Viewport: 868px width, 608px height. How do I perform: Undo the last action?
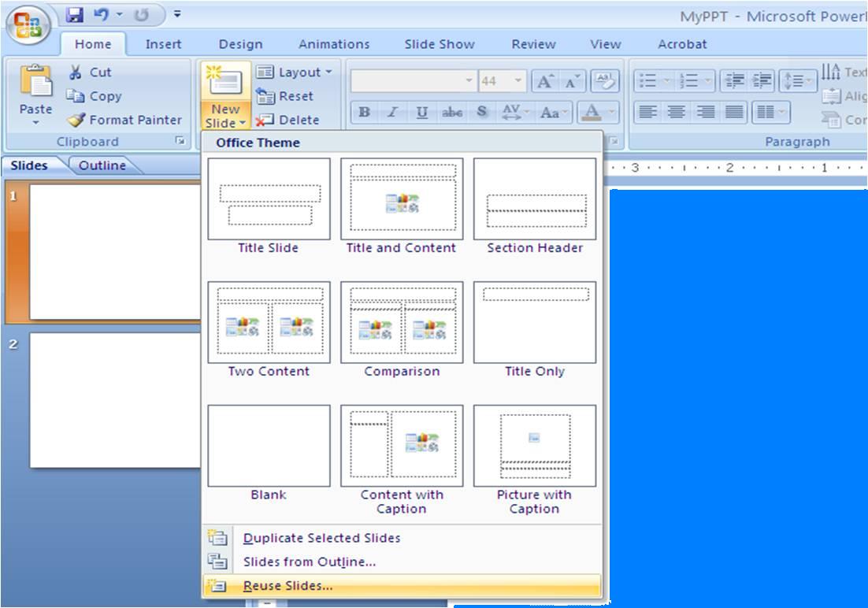pos(102,15)
